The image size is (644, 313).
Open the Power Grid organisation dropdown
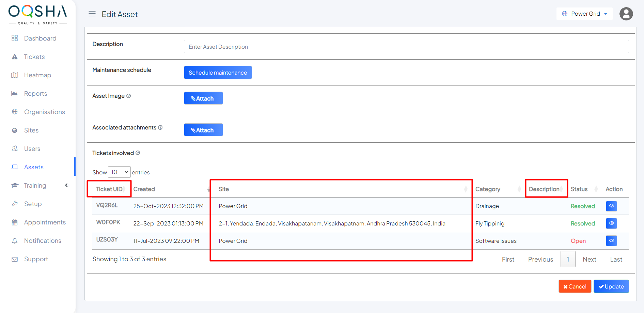pyautogui.click(x=584, y=14)
